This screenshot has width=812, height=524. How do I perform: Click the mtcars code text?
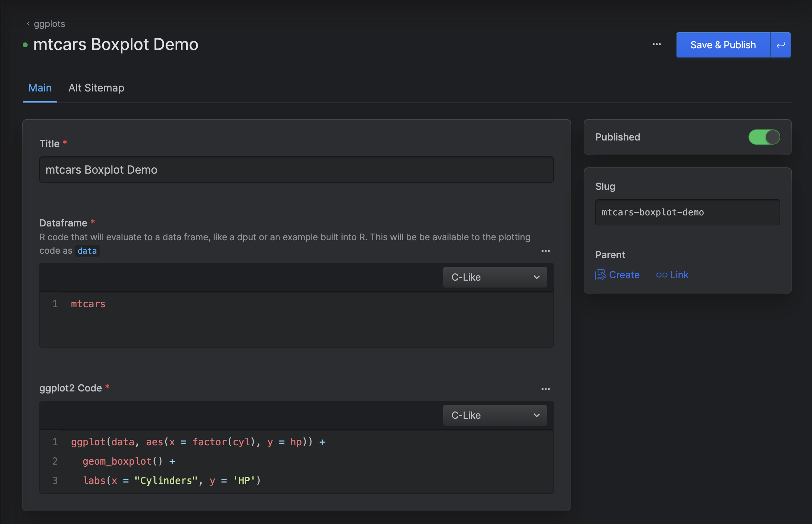tap(88, 304)
